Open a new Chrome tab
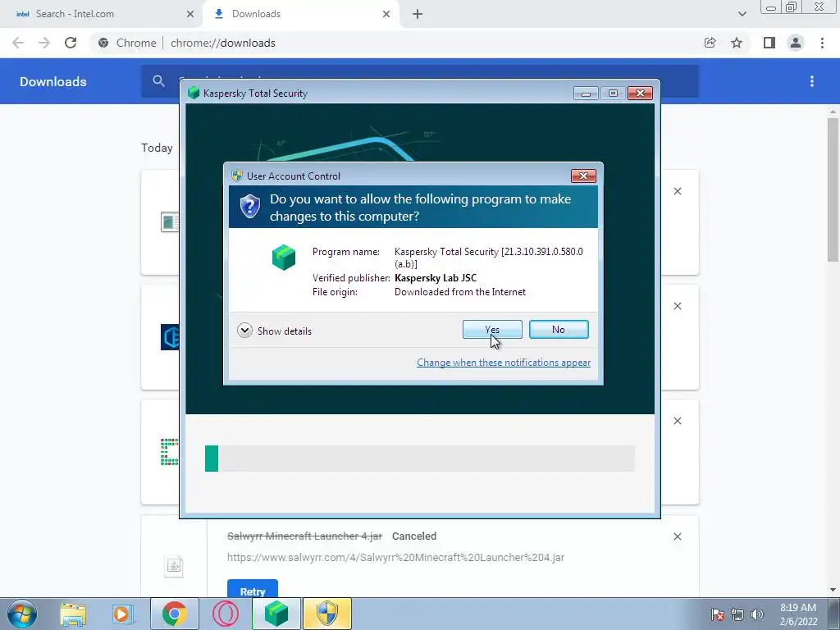Screen dimensions: 840x630 (418, 14)
